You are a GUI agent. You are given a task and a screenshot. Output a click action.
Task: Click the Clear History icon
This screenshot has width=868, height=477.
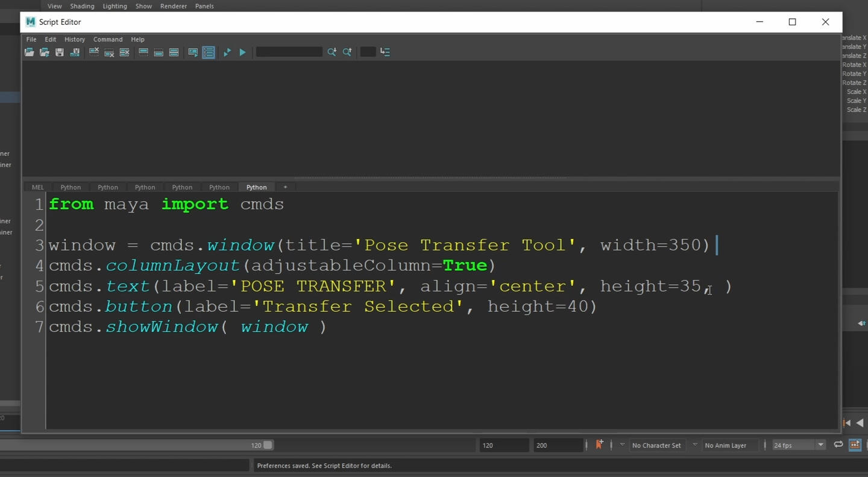point(94,52)
